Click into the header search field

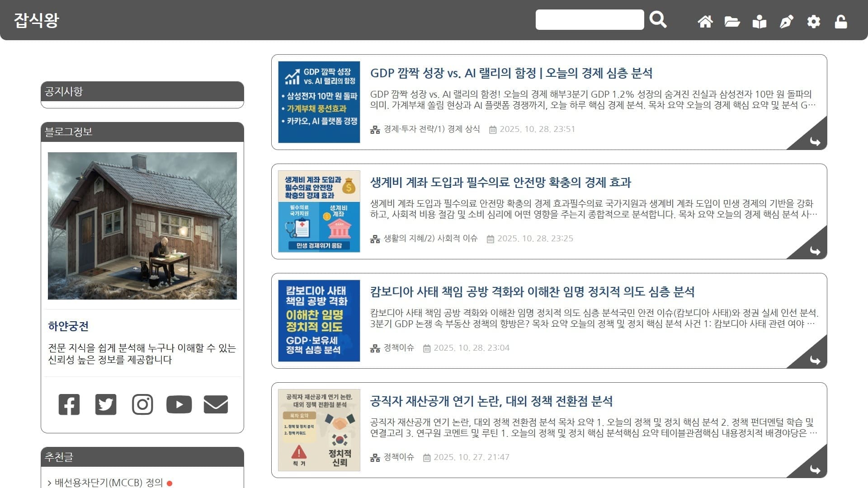[x=590, y=20]
